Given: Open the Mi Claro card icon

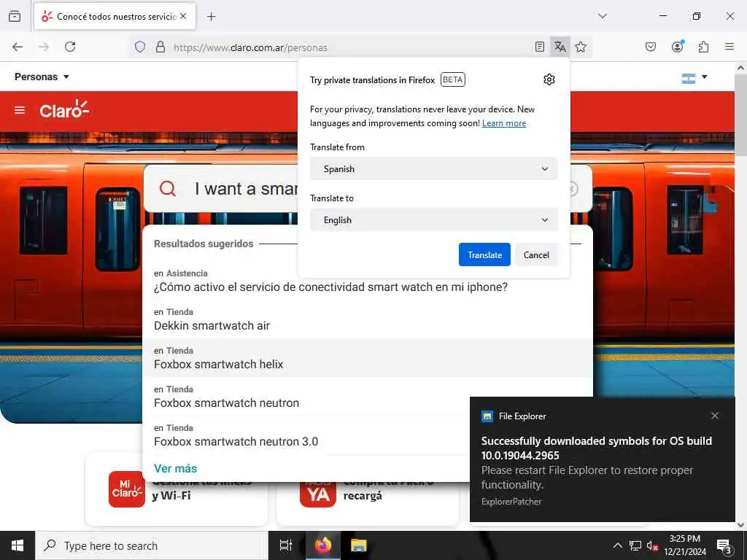Looking at the screenshot, I should click(127, 489).
